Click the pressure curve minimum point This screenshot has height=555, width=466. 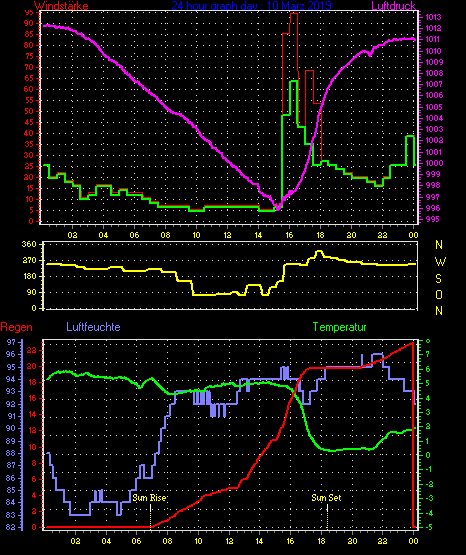coord(278,209)
